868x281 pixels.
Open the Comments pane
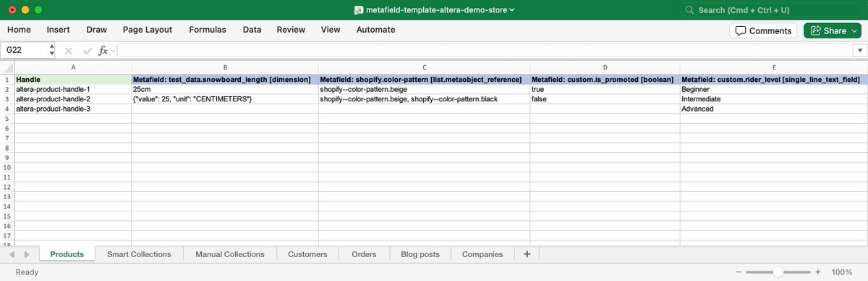tap(763, 30)
